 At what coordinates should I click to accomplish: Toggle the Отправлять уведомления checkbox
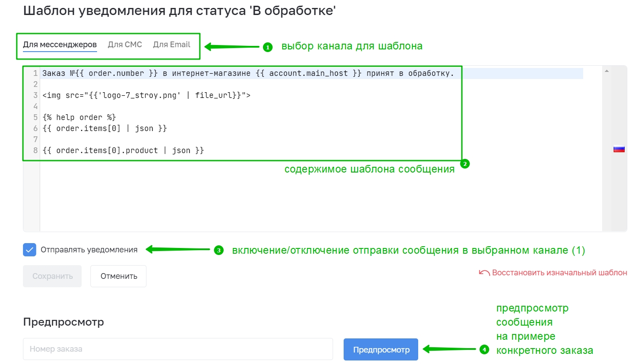tap(30, 250)
